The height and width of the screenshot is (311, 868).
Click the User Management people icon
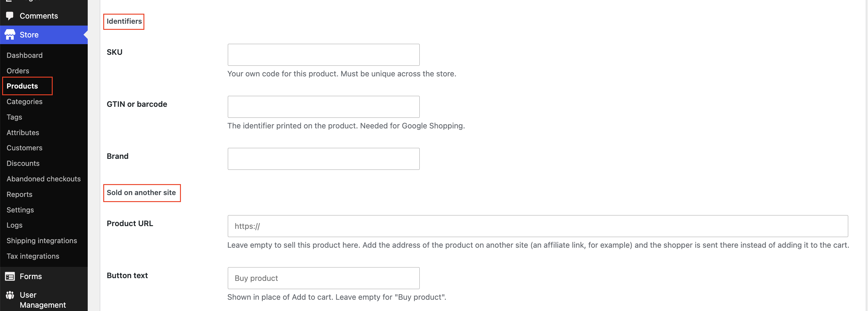tap(10, 295)
